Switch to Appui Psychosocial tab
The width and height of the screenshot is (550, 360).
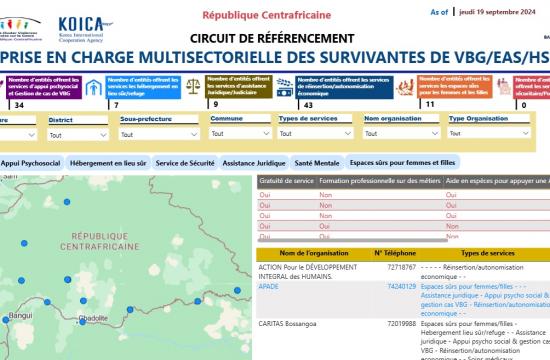(x=31, y=163)
